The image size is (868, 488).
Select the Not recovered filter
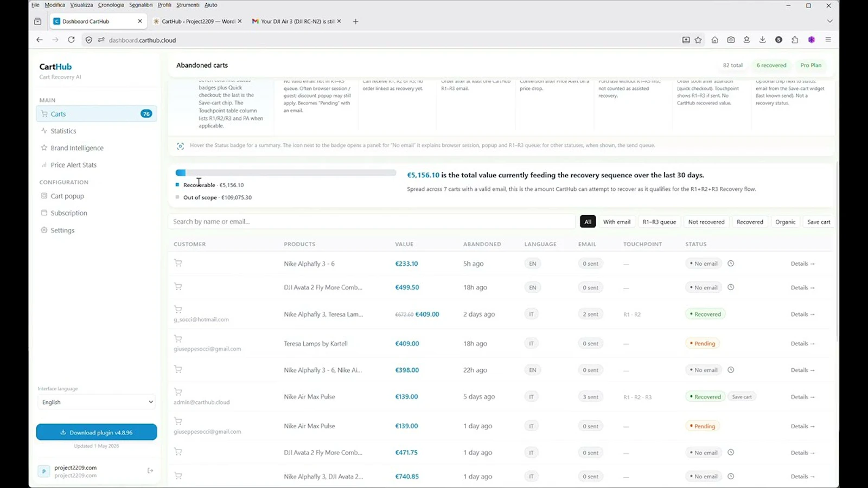(x=706, y=222)
